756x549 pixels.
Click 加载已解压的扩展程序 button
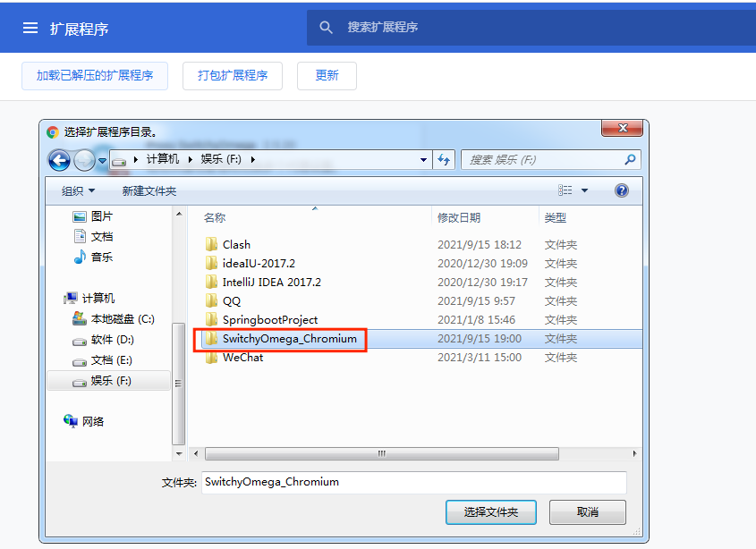coord(95,76)
